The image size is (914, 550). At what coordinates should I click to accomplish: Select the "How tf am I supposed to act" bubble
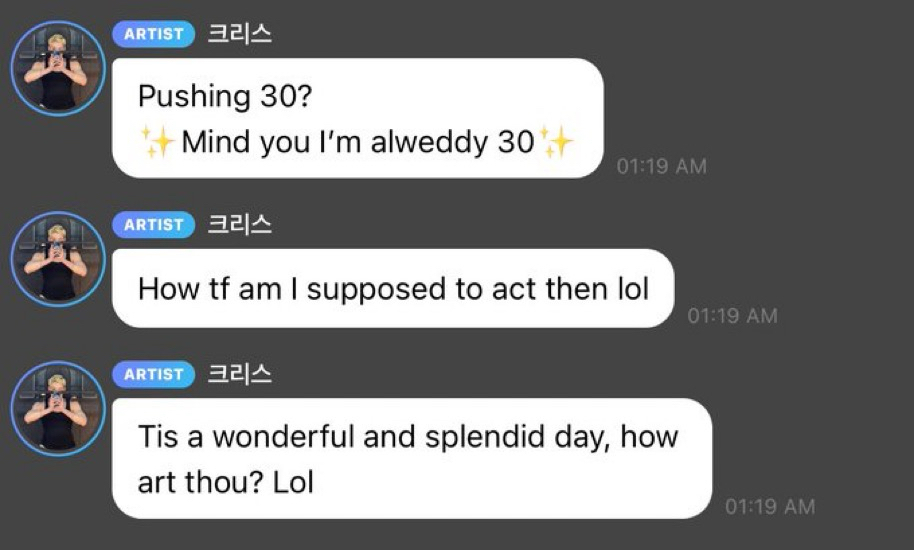[393, 289]
